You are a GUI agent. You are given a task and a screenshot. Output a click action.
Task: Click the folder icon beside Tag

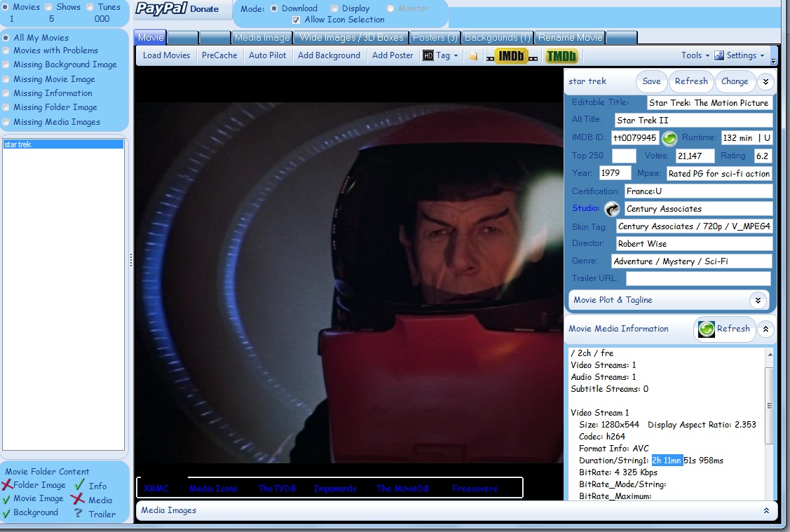coord(473,56)
